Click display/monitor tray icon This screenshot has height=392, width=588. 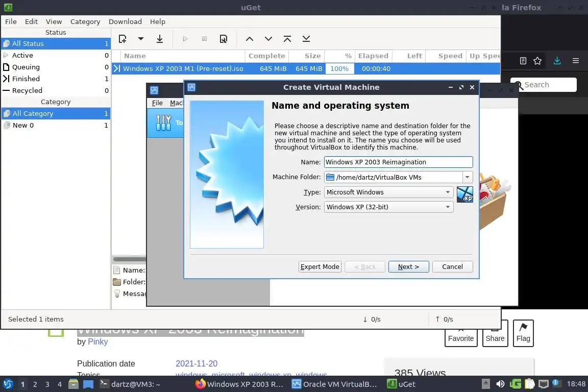coord(544,384)
